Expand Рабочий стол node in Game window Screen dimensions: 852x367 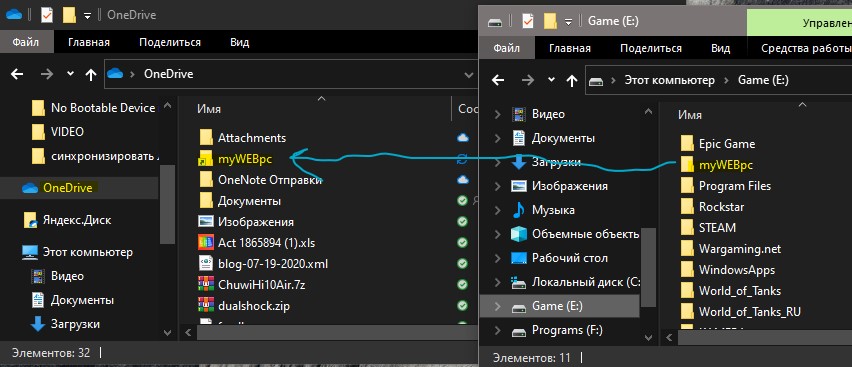[x=497, y=258]
